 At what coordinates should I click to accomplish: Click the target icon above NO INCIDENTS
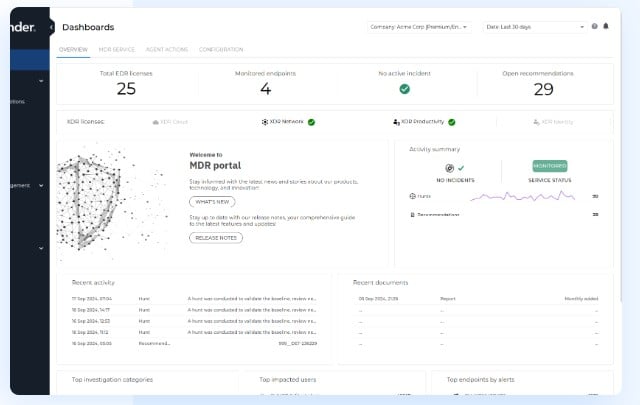[x=449, y=168]
